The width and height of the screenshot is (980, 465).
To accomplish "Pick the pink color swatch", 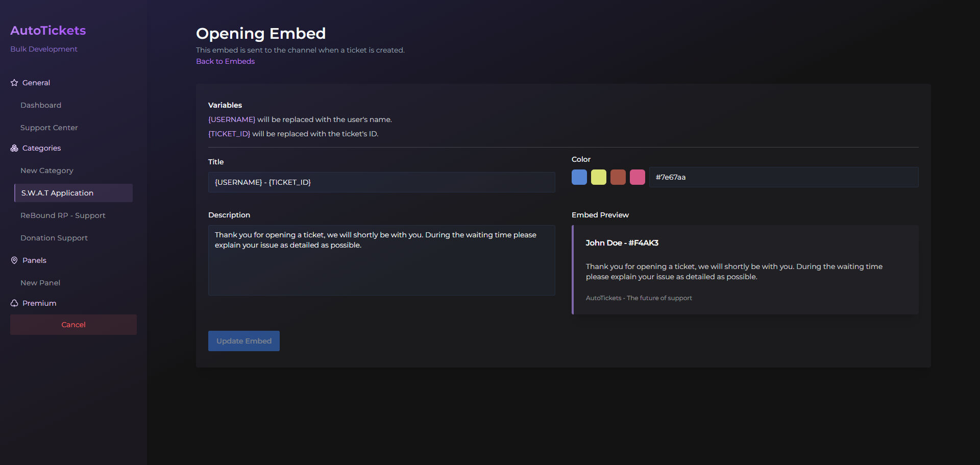I will tap(637, 177).
